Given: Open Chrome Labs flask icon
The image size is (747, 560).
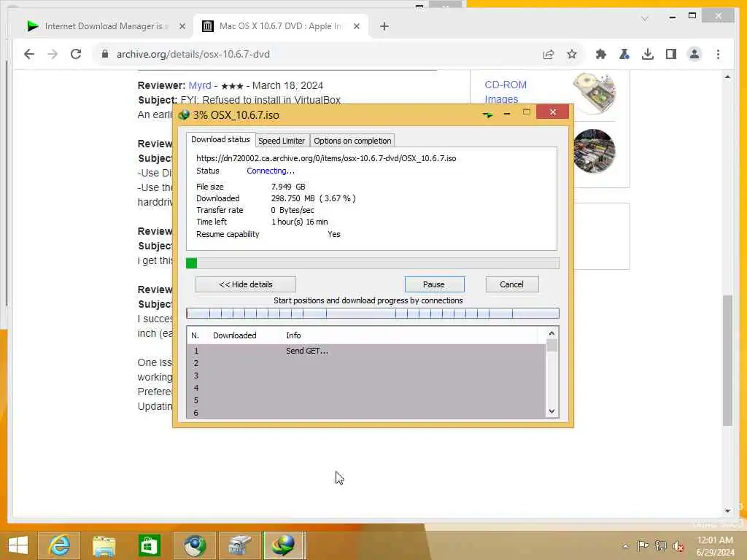Looking at the screenshot, I should coord(624,54).
